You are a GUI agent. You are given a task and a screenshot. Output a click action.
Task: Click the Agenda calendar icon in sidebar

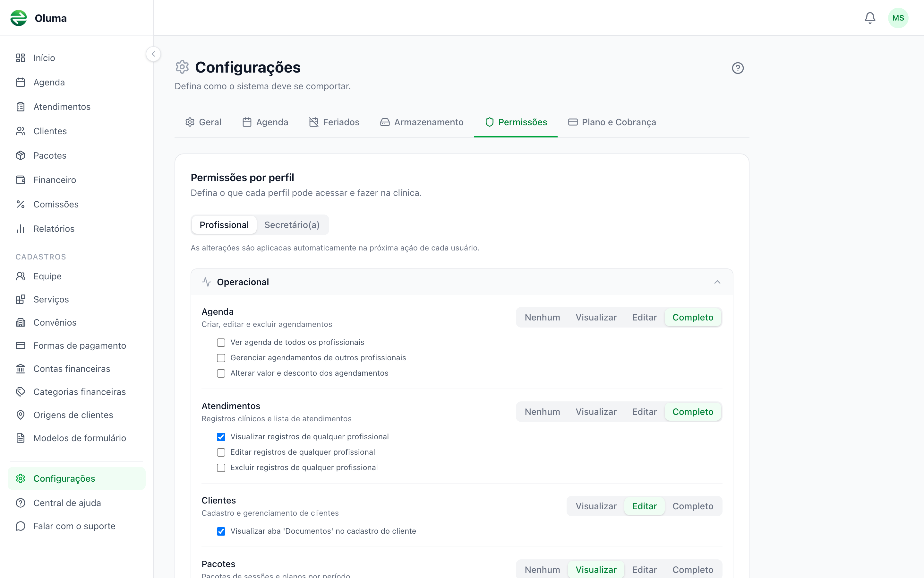click(x=21, y=82)
